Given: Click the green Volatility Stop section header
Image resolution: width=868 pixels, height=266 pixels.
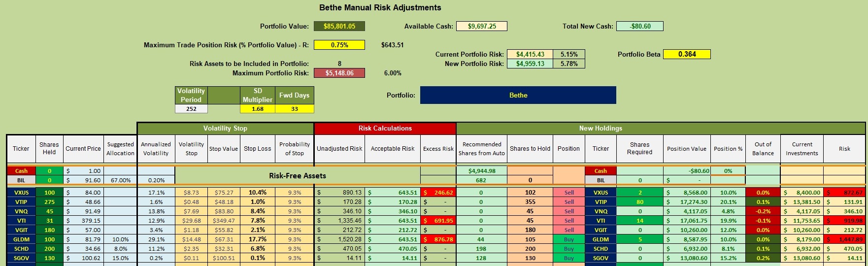Looking at the screenshot, I should click(225, 128).
